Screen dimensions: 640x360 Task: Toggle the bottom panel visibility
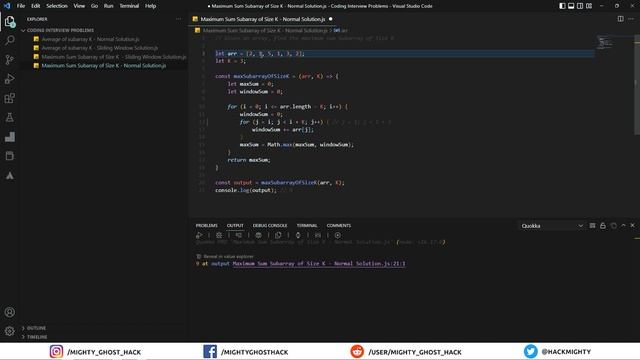pos(571,6)
